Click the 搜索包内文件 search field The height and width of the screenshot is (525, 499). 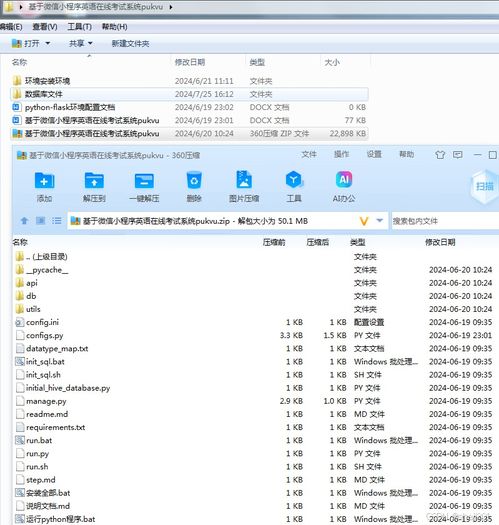pyautogui.click(x=445, y=221)
